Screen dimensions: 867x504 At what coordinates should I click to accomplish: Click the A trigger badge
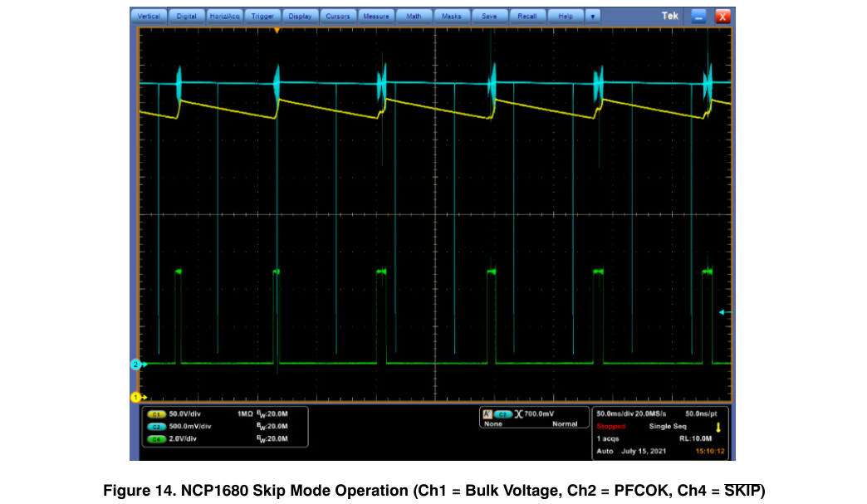pos(487,414)
